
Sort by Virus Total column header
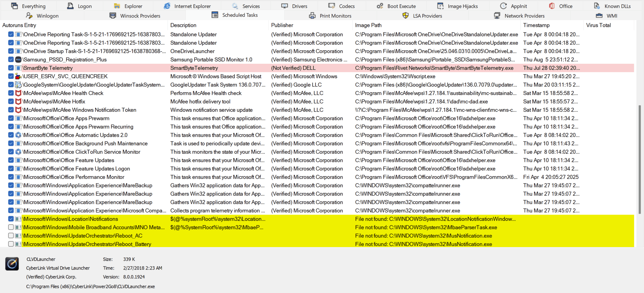[x=609, y=25]
